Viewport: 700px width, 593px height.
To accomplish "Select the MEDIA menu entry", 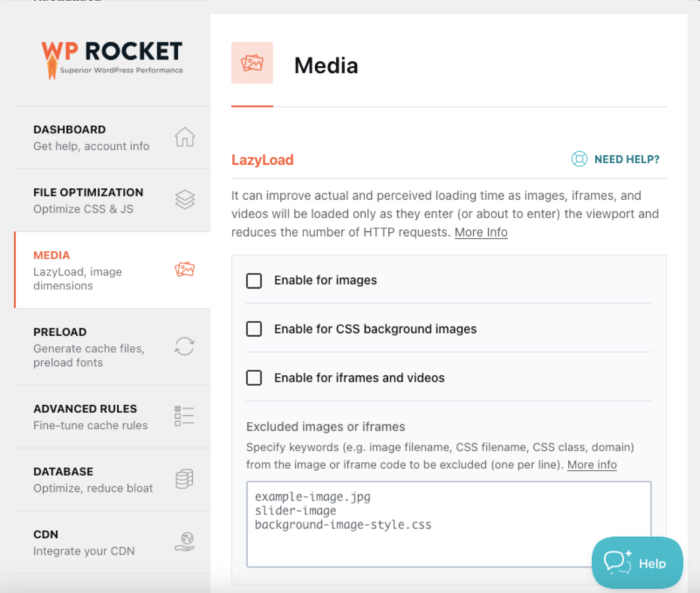I will point(113,270).
